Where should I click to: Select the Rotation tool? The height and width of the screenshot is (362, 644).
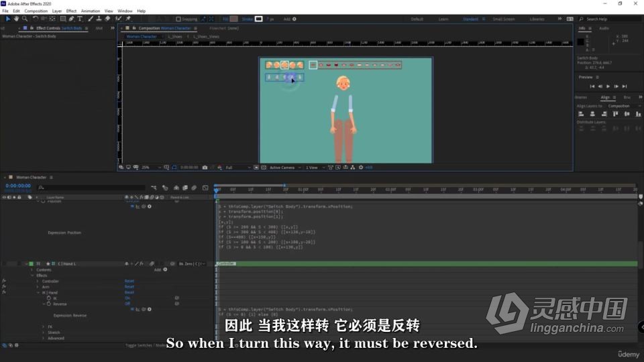tap(36, 19)
